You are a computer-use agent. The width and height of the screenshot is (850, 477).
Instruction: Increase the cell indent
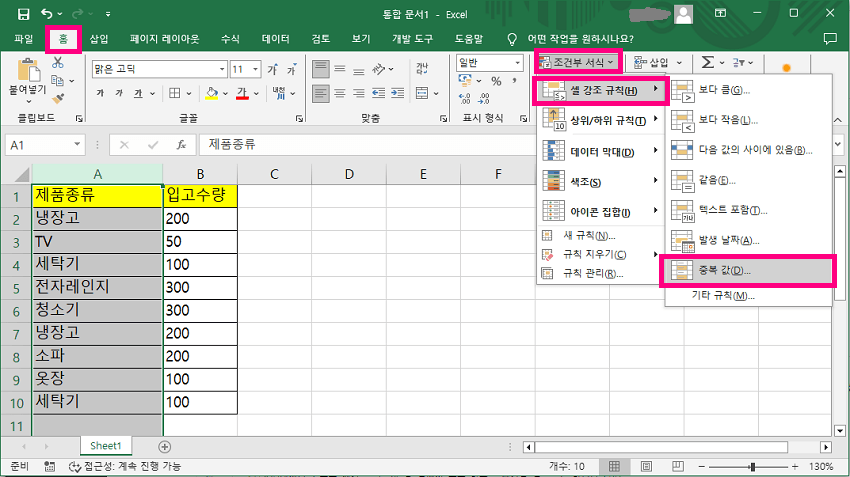point(397,93)
